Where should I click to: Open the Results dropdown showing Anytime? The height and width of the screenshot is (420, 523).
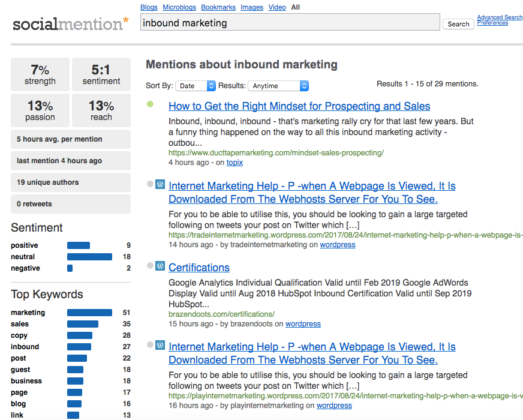pyautogui.click(x=278, y=85)
